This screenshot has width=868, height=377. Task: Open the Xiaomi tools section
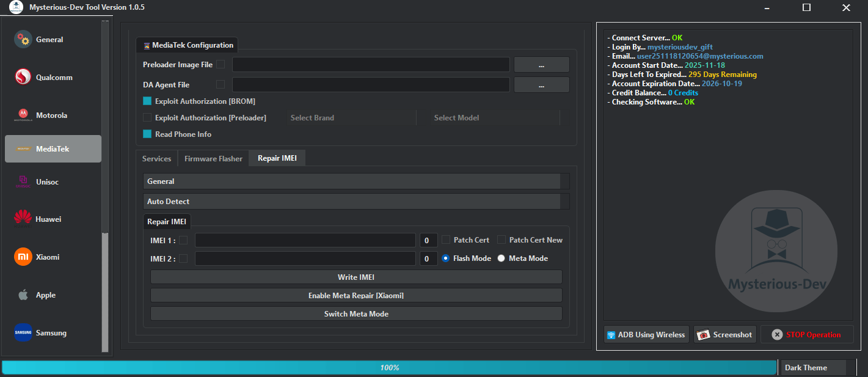point(23,257)
